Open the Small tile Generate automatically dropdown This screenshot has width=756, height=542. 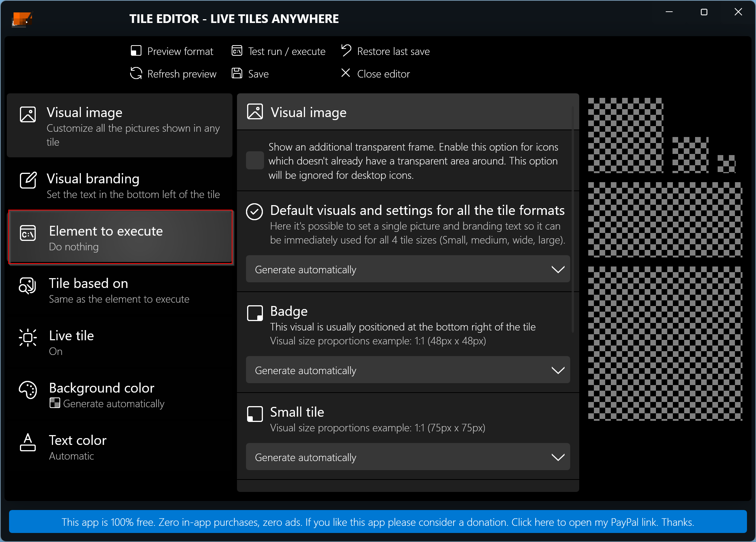point(408,457)
